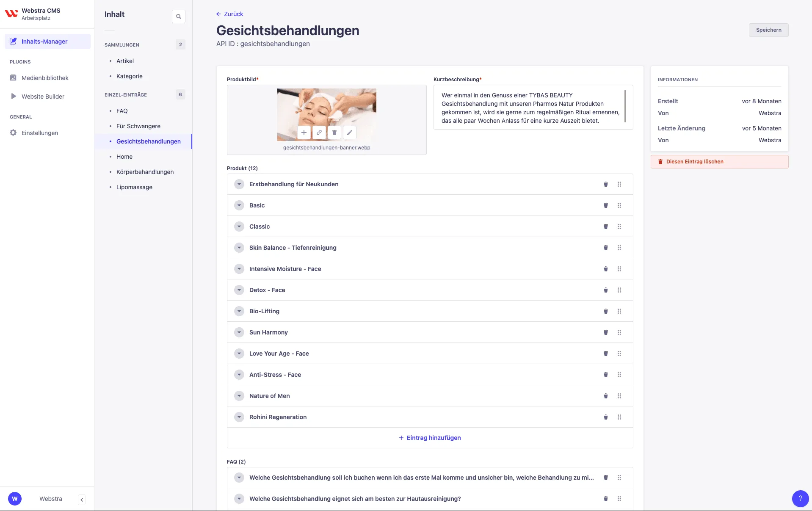Click Diesen Eintrag löschen

pyautogui.click(x=719, y=162)
